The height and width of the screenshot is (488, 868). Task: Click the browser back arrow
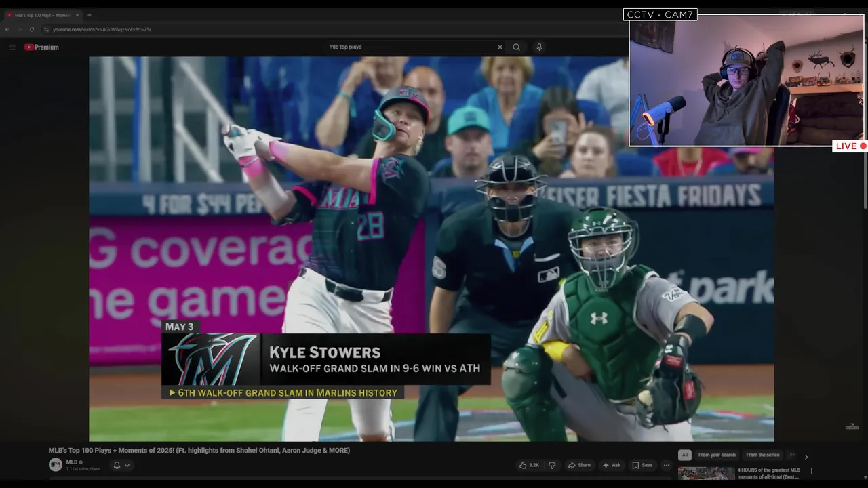click(7, 29)
